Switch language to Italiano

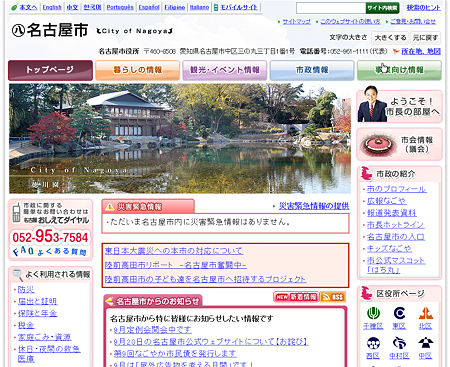[199, 7]
